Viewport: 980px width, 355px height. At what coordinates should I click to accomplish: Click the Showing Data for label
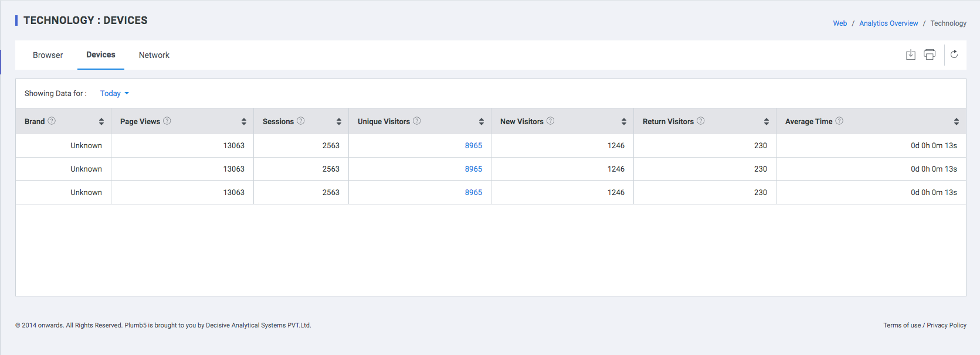click(x=56, y=93)
